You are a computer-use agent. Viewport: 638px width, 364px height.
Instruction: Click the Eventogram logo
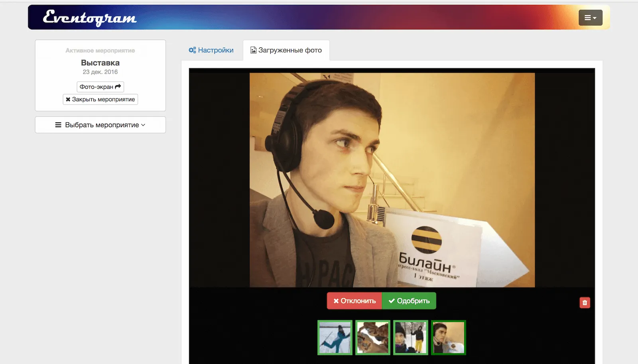point(89,17)
